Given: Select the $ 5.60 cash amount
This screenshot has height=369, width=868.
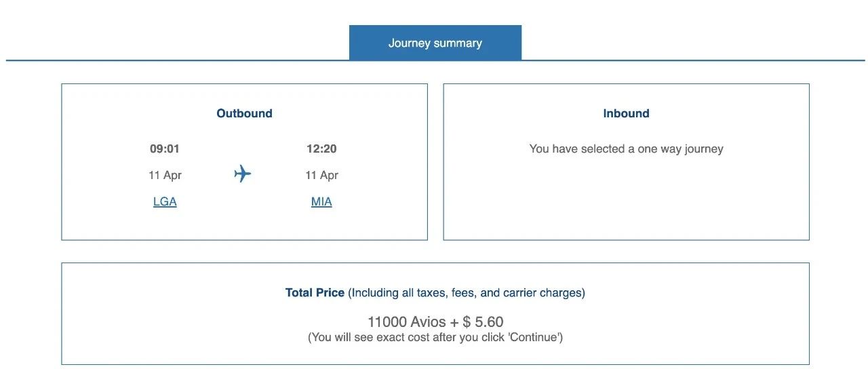Looking at the screenshot, I should pyautogui.click(x=484, y=322).
